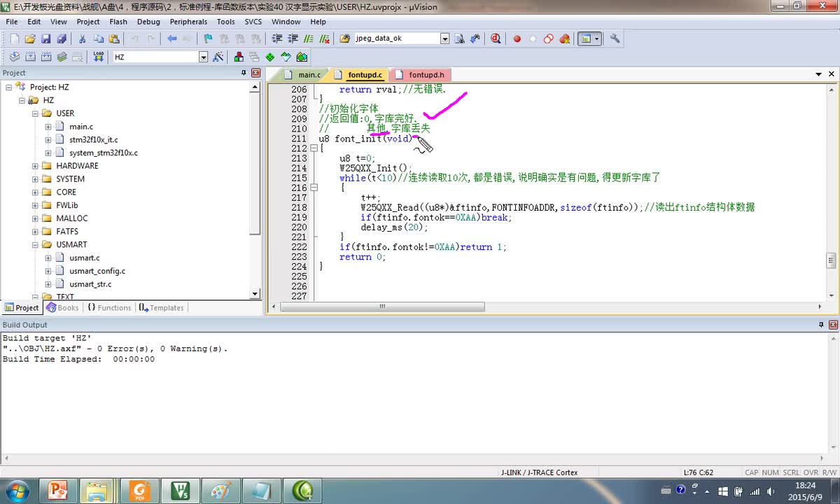The height and width of the screenshot is (504, 840).
Task: Translate the current file
Action: (x=14, y=57)
